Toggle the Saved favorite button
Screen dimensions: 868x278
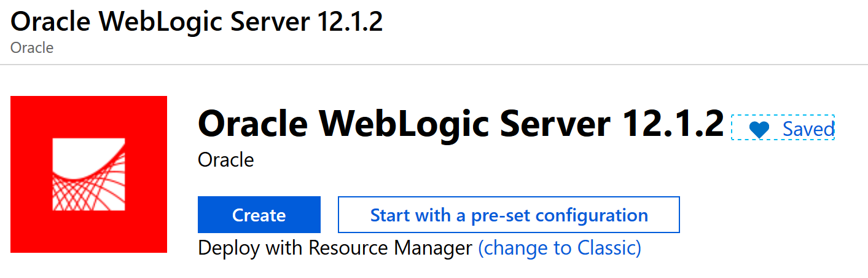point(783,127)
